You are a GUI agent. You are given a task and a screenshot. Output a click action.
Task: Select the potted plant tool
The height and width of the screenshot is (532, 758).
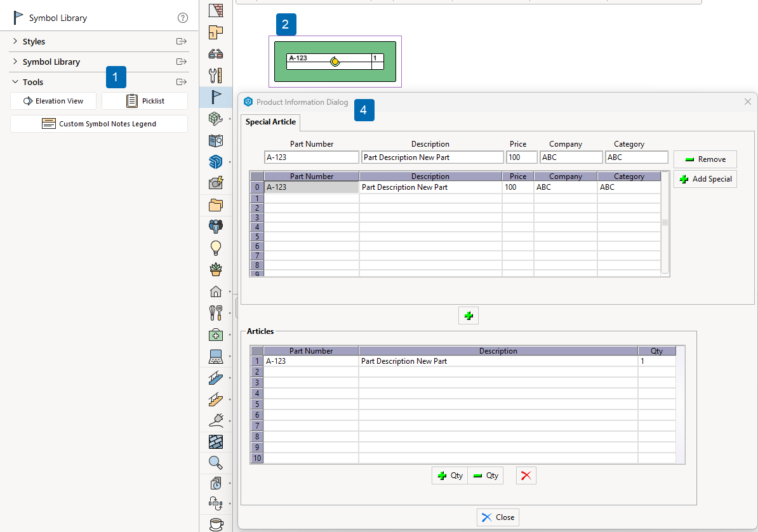point(216,269)
